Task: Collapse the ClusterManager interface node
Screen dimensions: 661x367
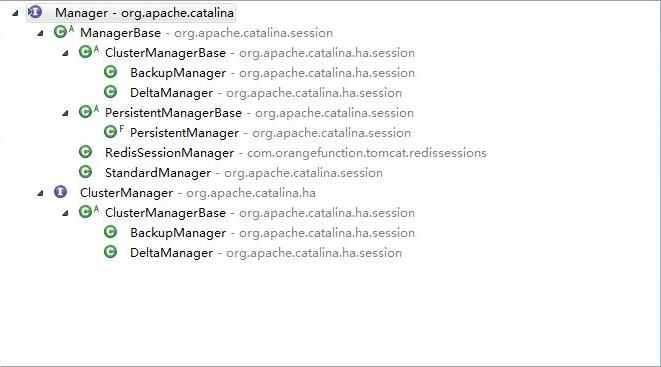Action: [x=40, y=193]
